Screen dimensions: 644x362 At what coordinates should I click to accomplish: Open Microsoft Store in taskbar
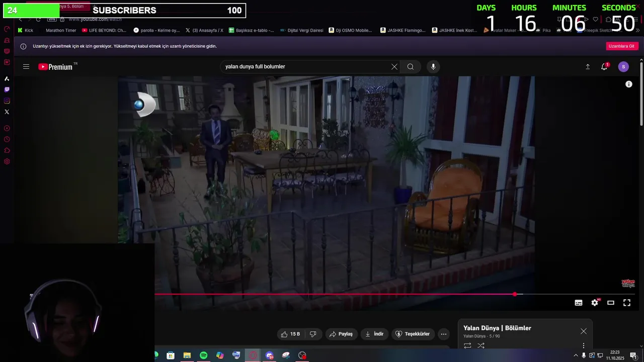(171, 355)
